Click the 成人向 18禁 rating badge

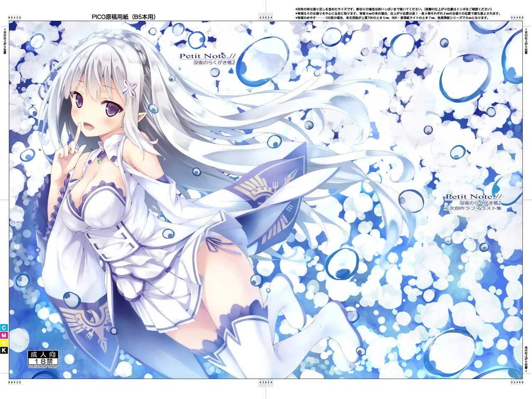[43, 358]
